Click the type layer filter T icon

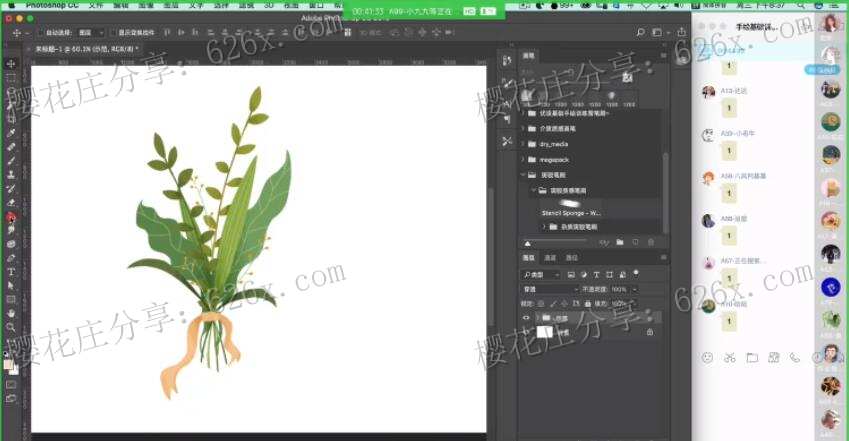click(x=596, y=275)
